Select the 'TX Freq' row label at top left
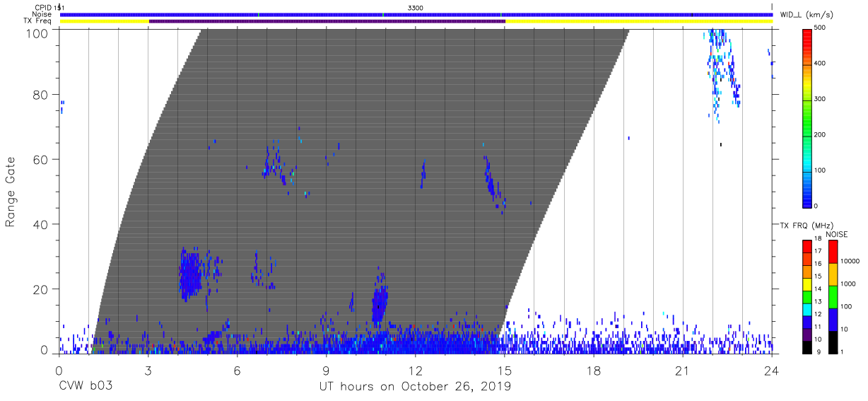Viewport: 868px width, 401px height. pos(39,21)
